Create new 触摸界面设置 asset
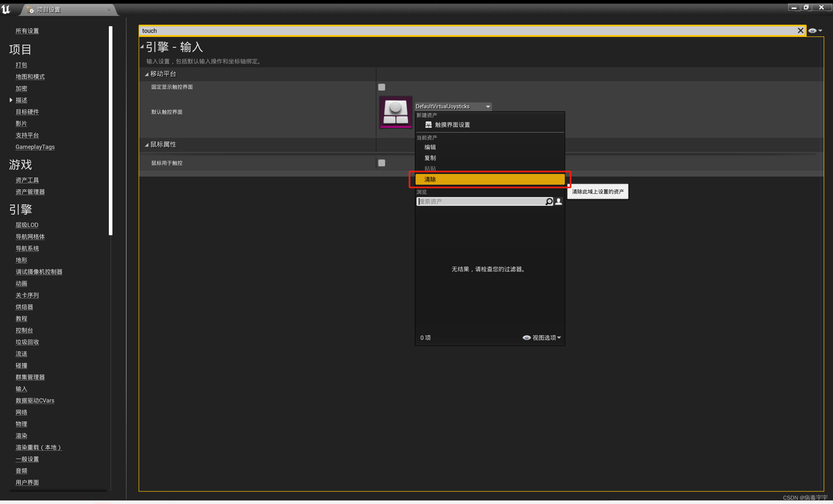The height and width of the screenshot is (504, 833). [x=452, y=125]
